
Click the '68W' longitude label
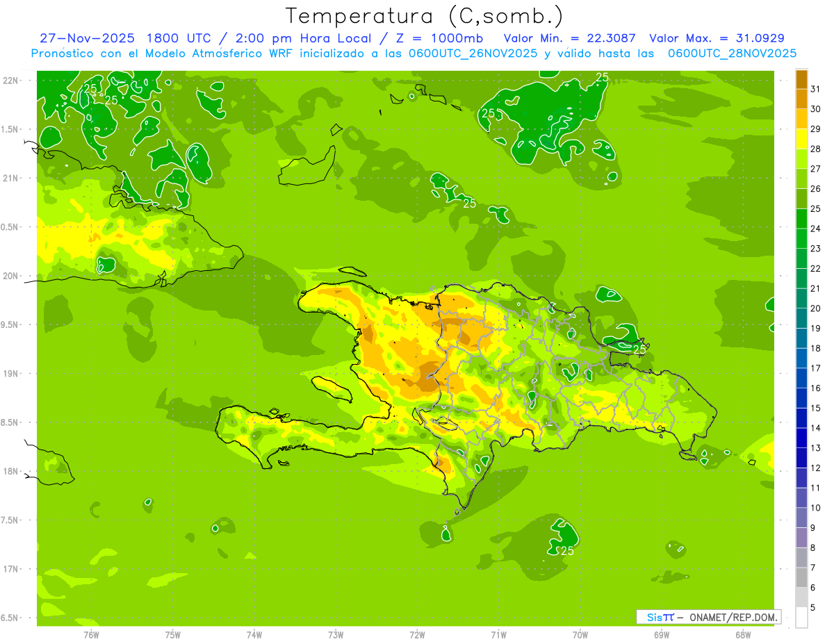pos(743,634)
